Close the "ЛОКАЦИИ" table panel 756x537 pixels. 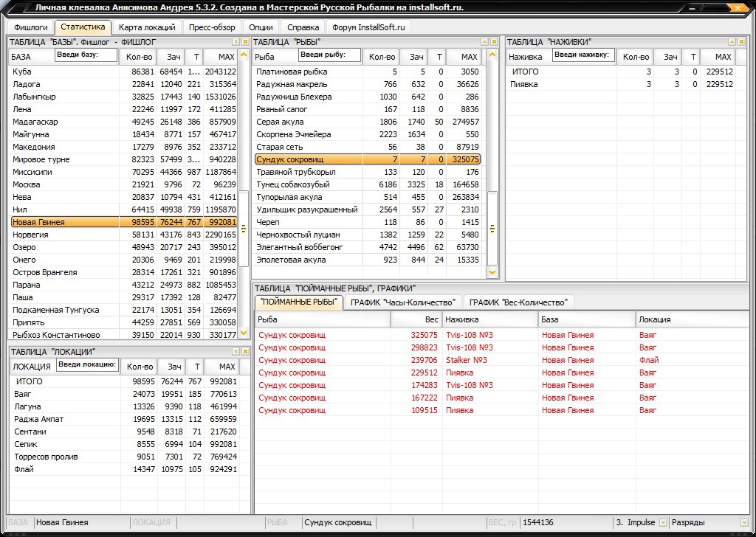[245, 352]
